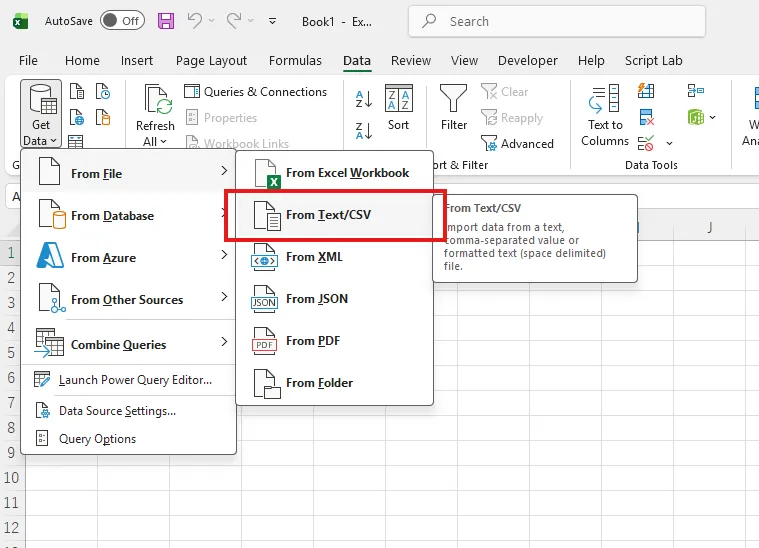Click the Undo arrow icon
Viewport: 759px width, 548px height.
coord(195,21)
